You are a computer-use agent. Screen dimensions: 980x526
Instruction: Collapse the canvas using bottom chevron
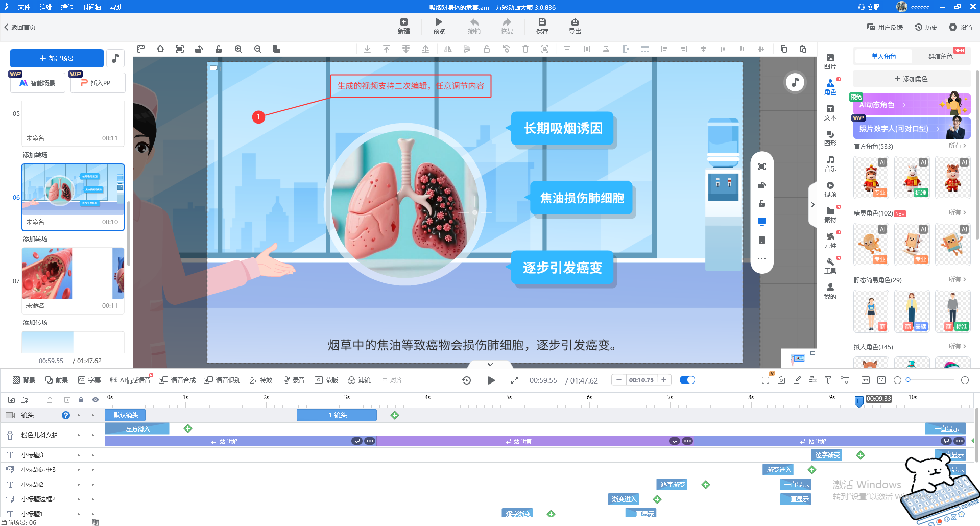(x=490, y=365)
